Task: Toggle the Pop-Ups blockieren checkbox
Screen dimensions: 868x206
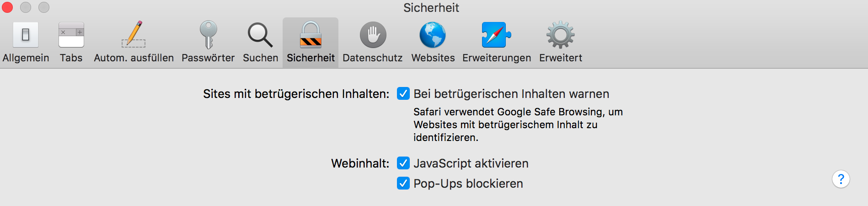Action: point(403,184)
